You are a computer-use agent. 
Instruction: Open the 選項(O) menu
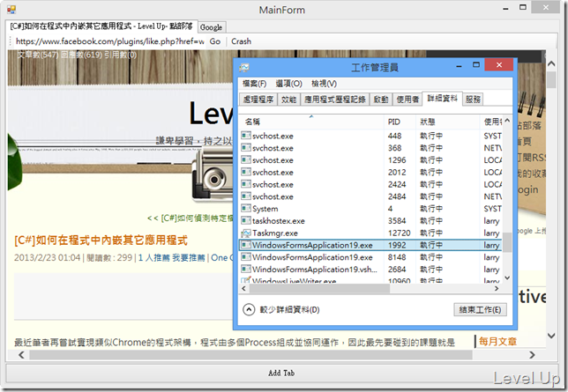[288, 84]
